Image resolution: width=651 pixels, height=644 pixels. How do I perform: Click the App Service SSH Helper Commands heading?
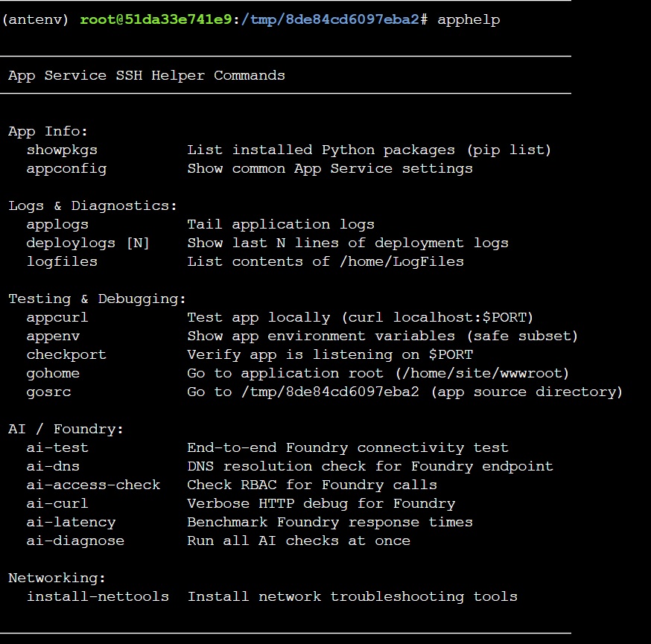point(147,75)
